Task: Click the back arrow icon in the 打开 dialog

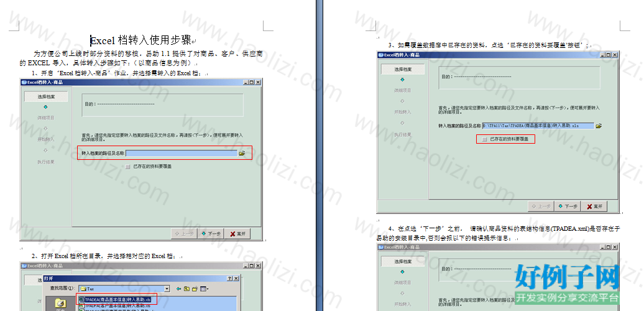Action: pyautogui.click(x=178, y=289)
